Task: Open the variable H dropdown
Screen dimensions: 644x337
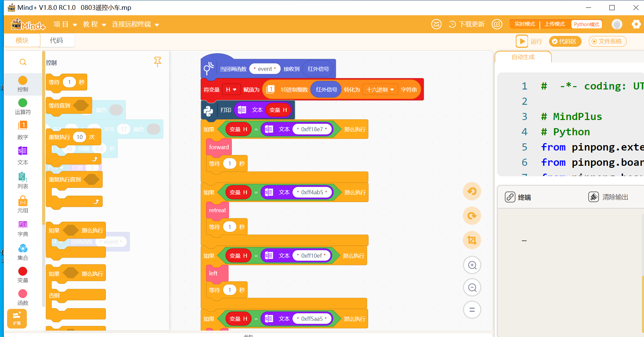Action: coord(231,90)
